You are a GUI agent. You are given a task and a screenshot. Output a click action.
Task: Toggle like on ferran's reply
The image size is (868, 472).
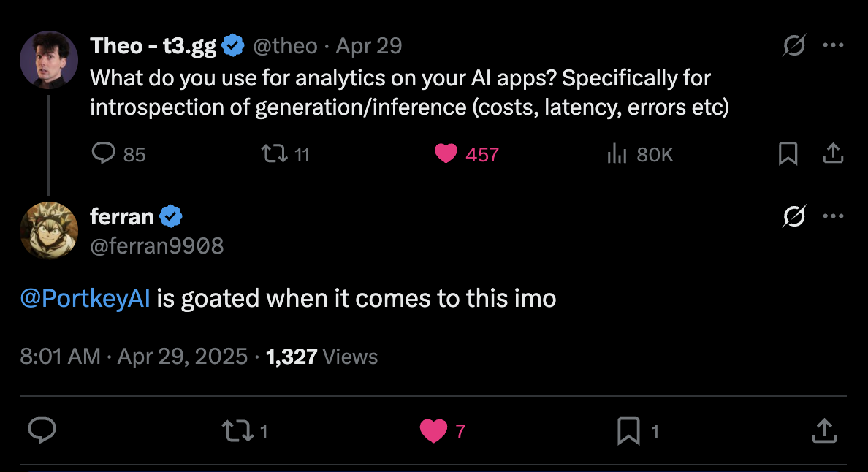point(433,431)
